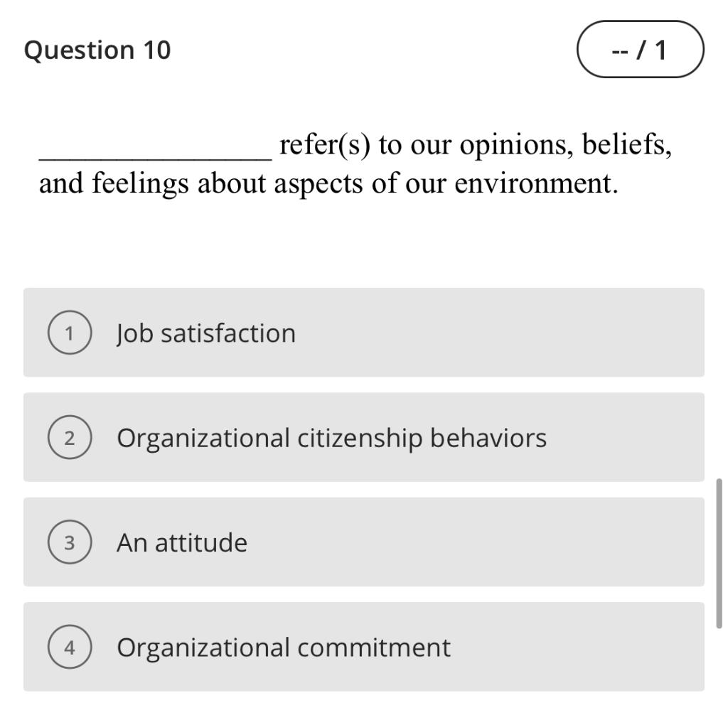Click the 'Organizational commitment' option label text

point(283,647)
